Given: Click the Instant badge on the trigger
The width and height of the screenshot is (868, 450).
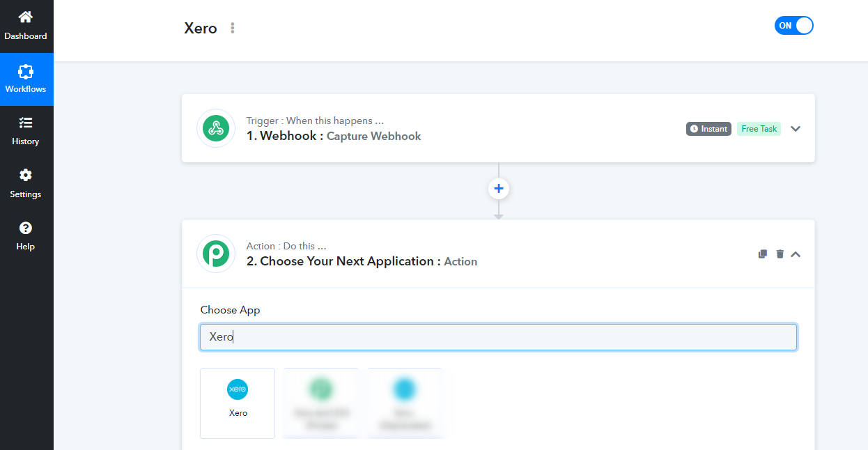Looking at the screenshot, I should [708, 129].
